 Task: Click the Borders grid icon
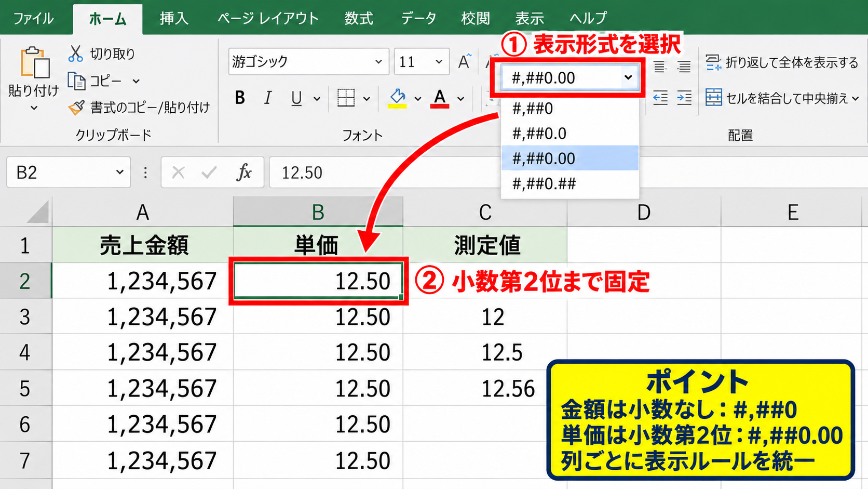coord(346,98)
